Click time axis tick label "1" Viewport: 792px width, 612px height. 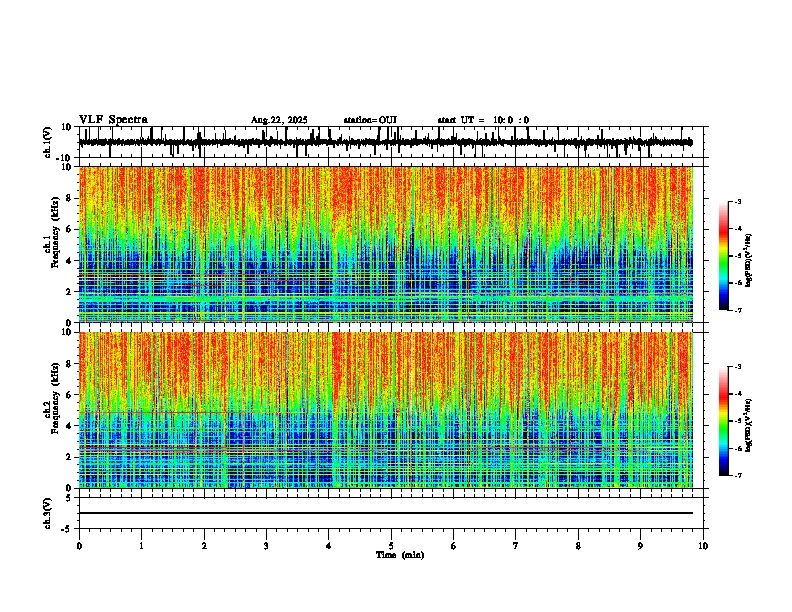pos(141,546)
